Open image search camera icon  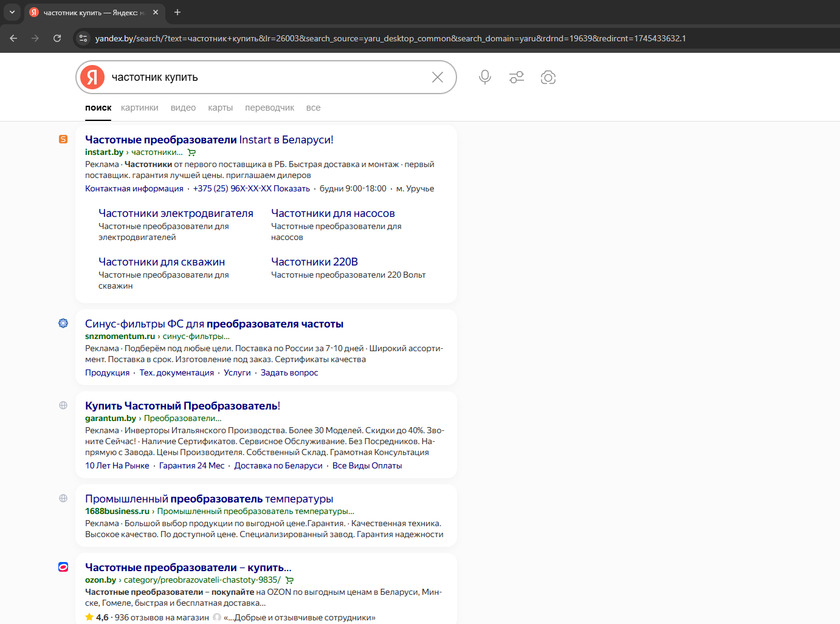[548, 77]
